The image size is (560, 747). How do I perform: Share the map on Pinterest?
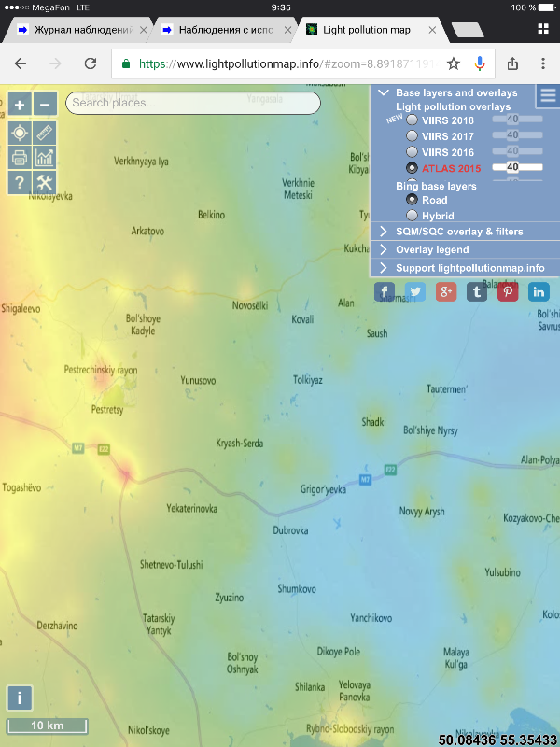point(508,291)
